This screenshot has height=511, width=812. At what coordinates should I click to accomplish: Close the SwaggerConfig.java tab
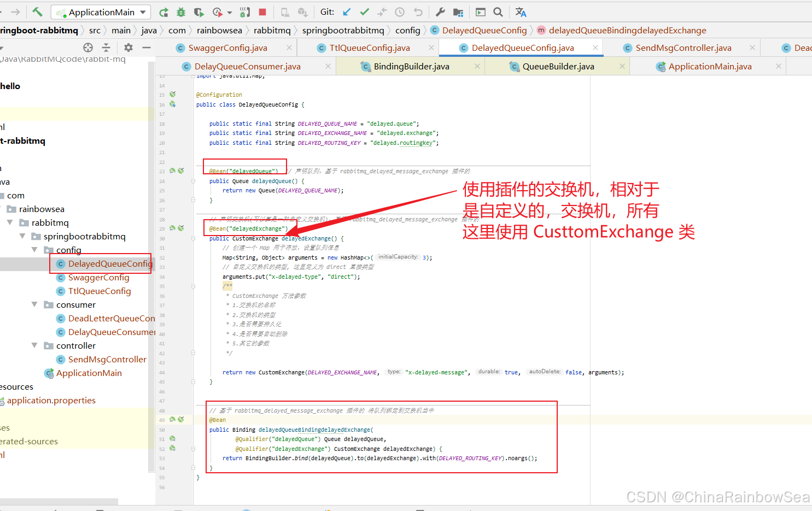[289, 48]
